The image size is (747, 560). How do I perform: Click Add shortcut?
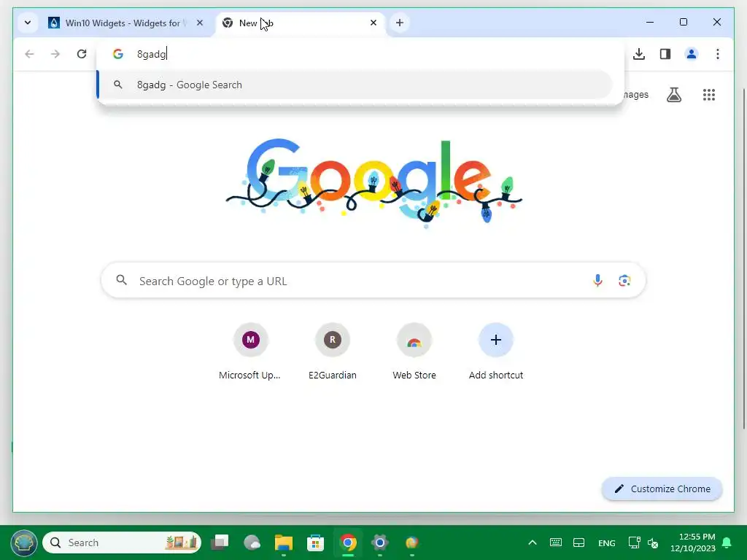496,352
